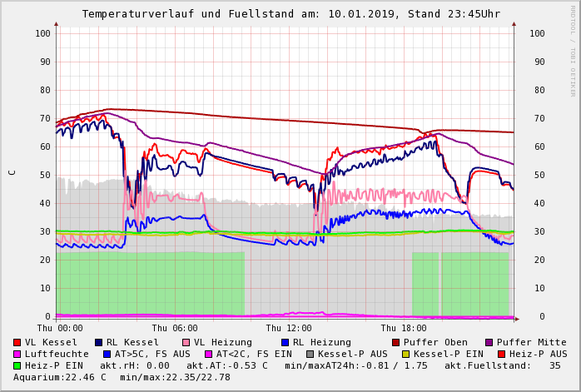The width and height of the screenshot is (581, 392).
Task: Click the Aquarium temperature reading text
Action: pyautogui.click(x=60, y=378)
